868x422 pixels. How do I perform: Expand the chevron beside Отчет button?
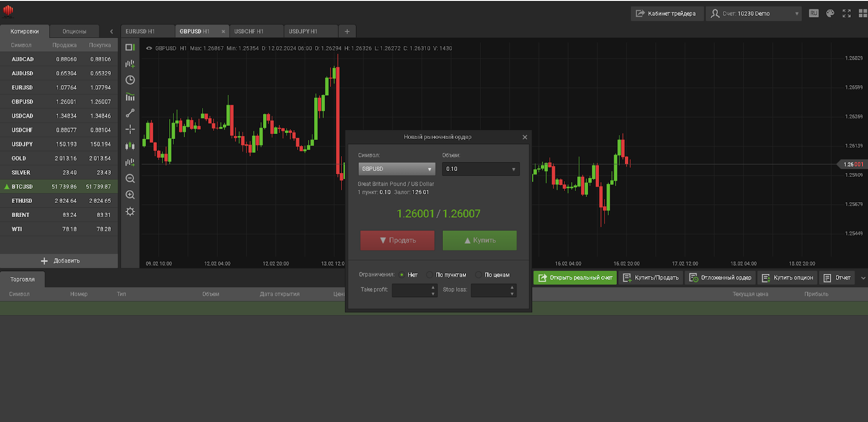pyautogui.click(x=863, y=278)
